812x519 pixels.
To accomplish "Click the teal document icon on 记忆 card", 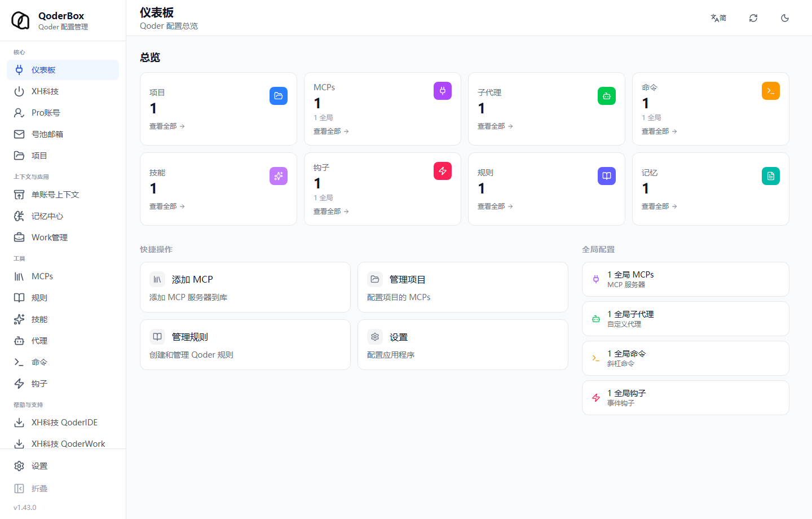I will coord(771,176).
